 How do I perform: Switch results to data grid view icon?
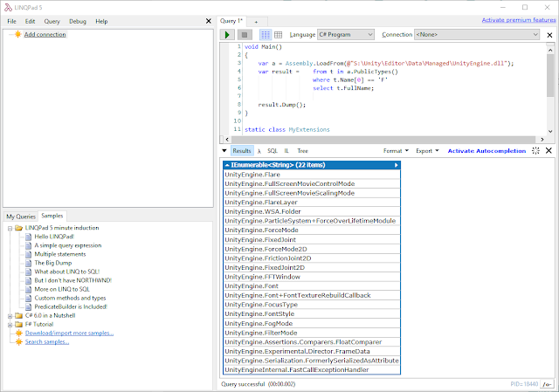pyautogui.click(x=279, y=35)
